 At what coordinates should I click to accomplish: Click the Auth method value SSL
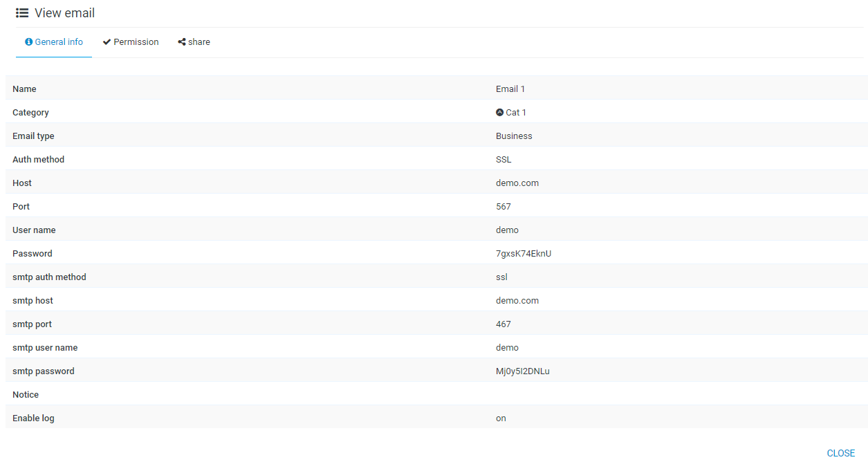(x=504, y=160)
